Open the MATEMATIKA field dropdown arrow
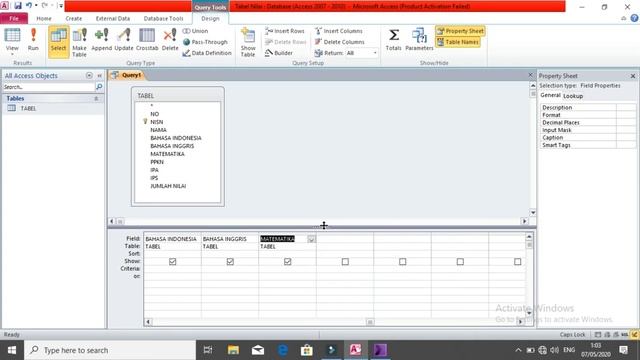The width and height of the screenshot is (640, 360). [311, 239]
